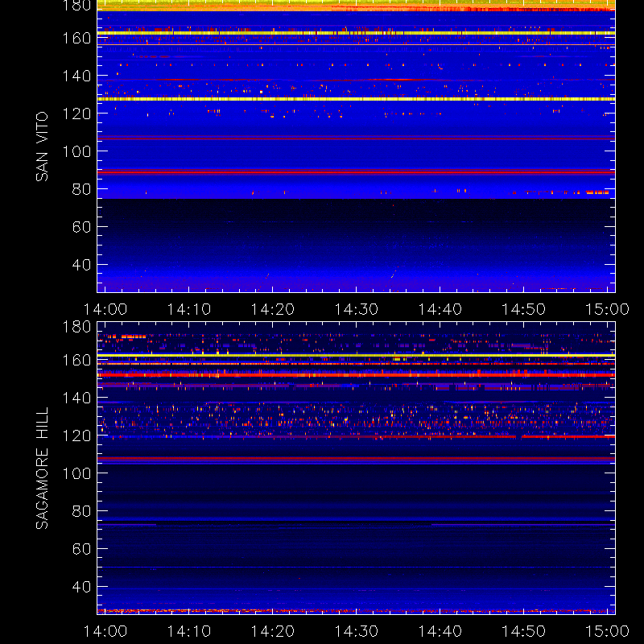The height and width of the screenshot is (644, 644).
Task: Select the 140 label on Sagamore Hill axis
Action: click(76, 398)
